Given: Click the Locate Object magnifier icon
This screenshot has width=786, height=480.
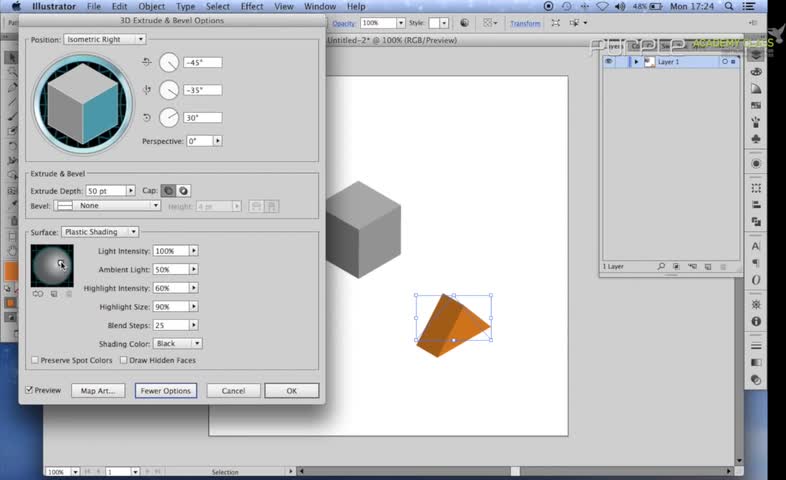Looking at the screenshot, I should click(x=661, y=267).
